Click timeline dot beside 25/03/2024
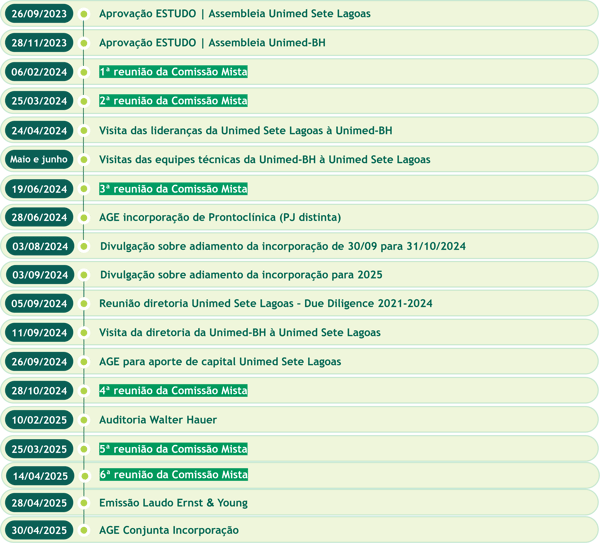600x543 pixels. (84, 101)
